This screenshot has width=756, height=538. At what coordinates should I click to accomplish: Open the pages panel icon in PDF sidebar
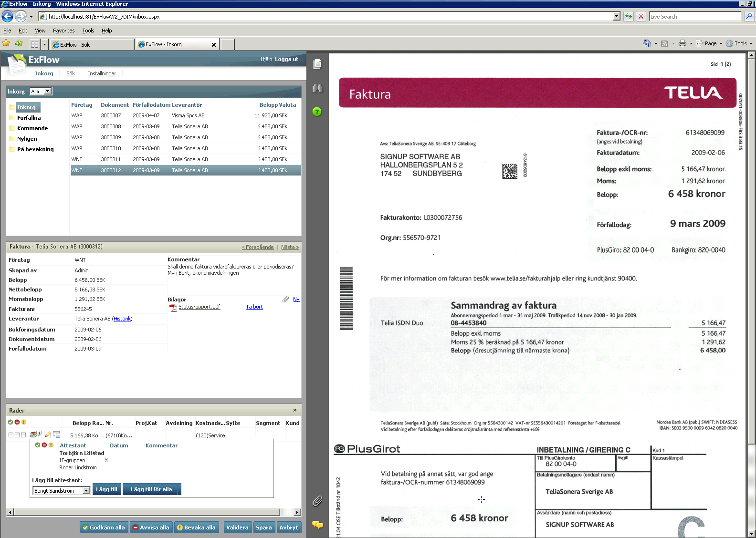(318, 64)
